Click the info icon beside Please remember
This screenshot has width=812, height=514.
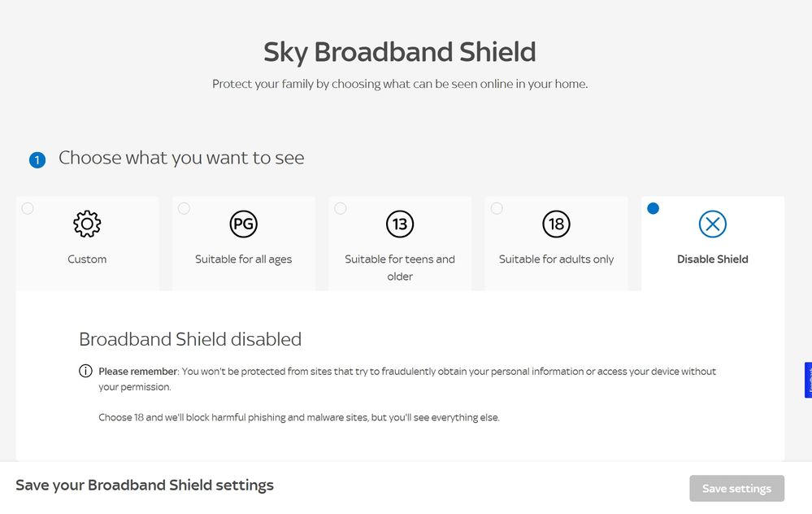pyautogui.click(x=85, y=371)
